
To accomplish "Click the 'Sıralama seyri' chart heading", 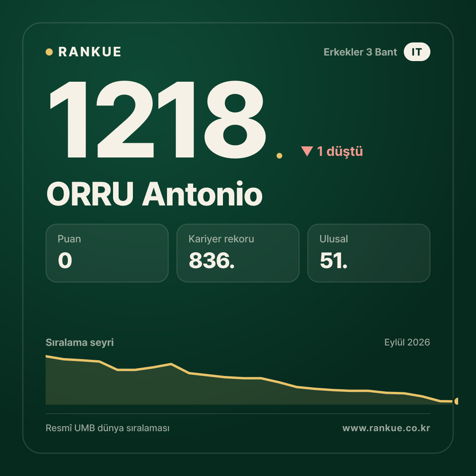I will (80, 342).
